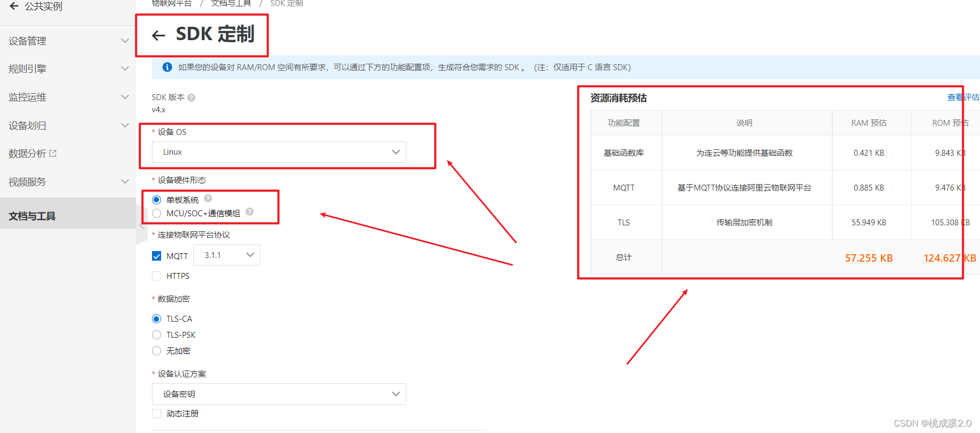The image size is (980, 433).
Task: Click the 说明 column header
Action: pos(744,123)
